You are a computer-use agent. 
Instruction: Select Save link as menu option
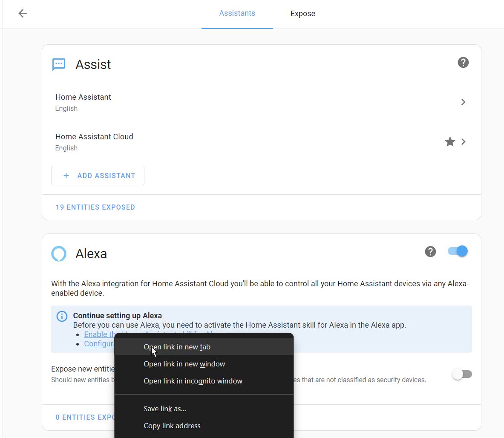164,409
